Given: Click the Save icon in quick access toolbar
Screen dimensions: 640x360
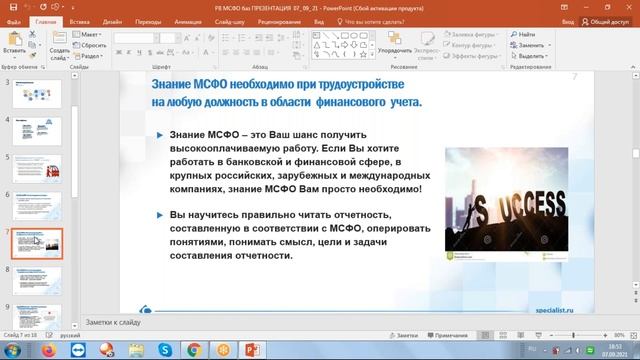Looking at the screenshot, I should click(x=13, y=7).
